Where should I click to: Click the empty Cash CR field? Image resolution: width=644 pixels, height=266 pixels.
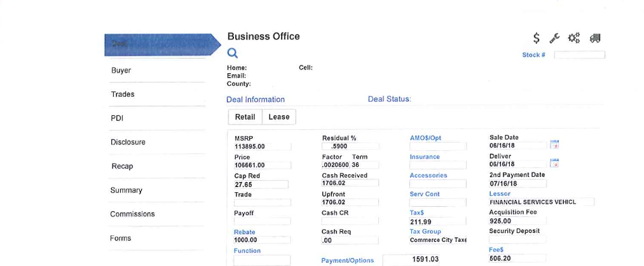[x=350, y=221]
